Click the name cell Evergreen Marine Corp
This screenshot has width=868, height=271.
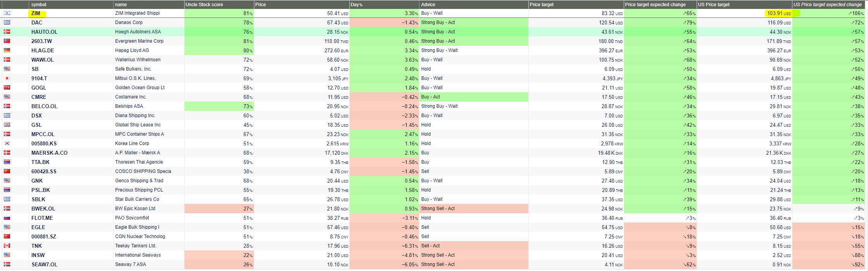pyautogui.click(x=149, y=41)
